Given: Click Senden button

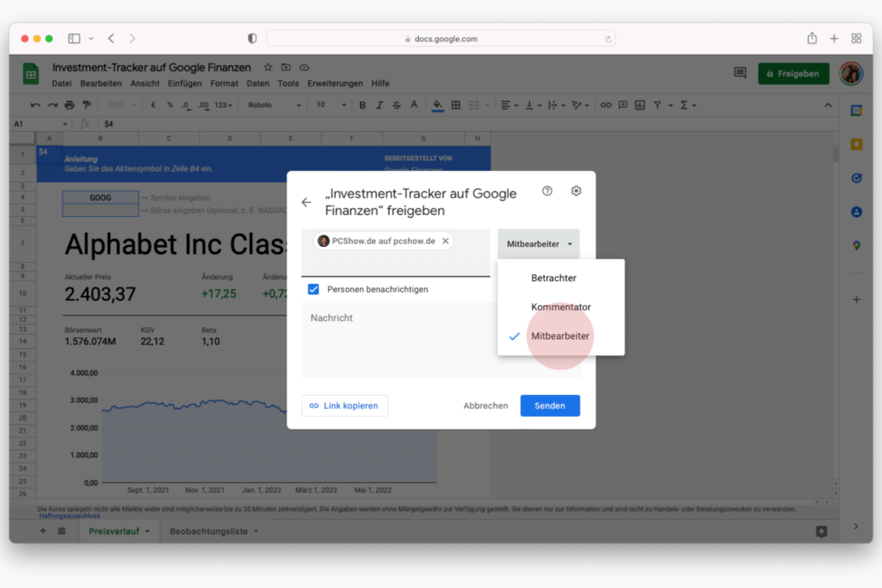Looking at the screenshot, I should (x=549, y=406).
